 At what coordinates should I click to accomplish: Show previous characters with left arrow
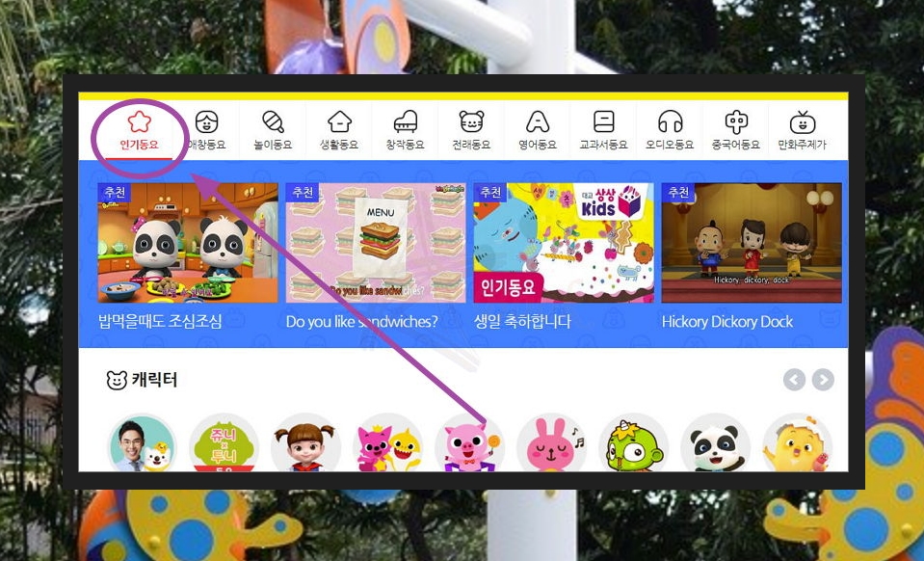(794, 380)
